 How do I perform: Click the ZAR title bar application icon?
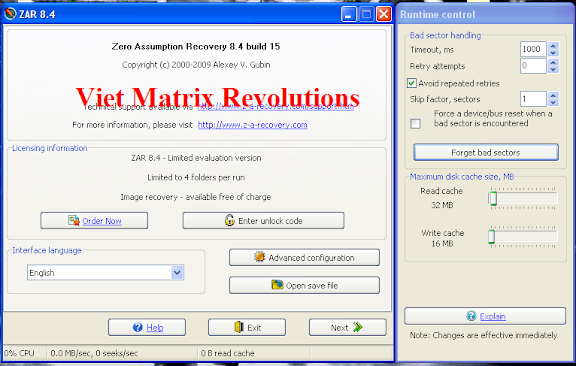click(x=10, y=14)
